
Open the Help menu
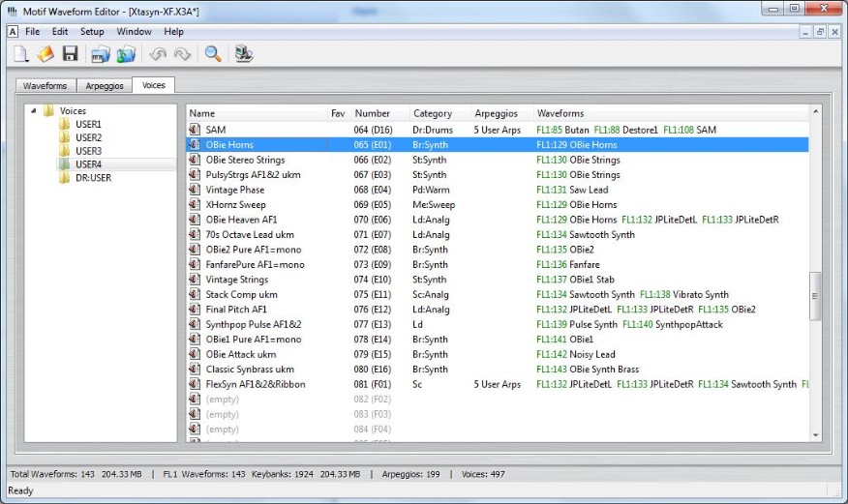tap(173, 32)
